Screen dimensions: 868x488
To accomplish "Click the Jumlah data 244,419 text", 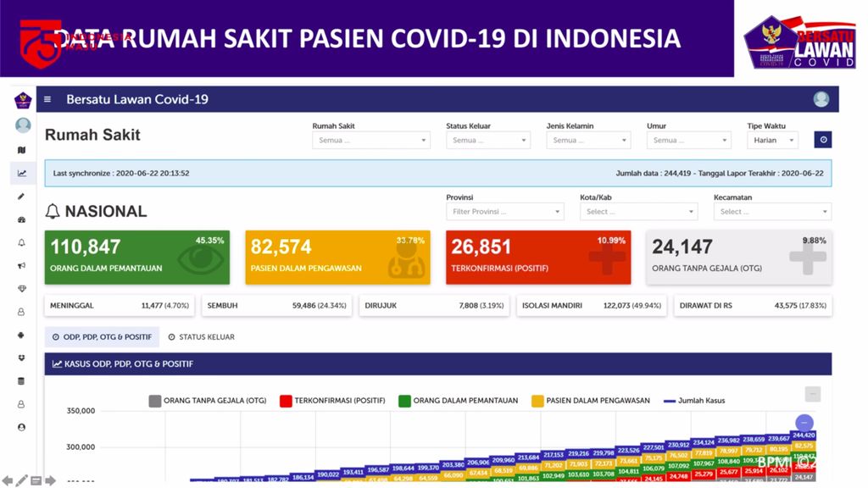I will tap(654, 173).
